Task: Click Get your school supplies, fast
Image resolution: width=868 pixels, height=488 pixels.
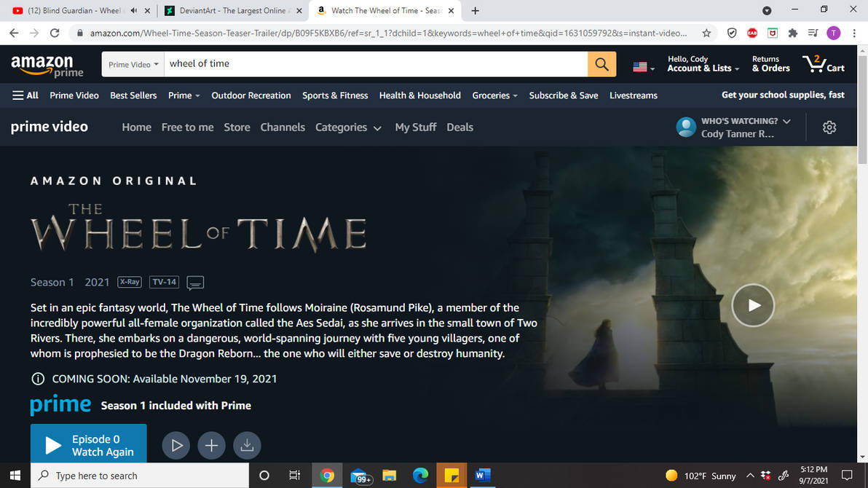Action: tap(783, 95)
